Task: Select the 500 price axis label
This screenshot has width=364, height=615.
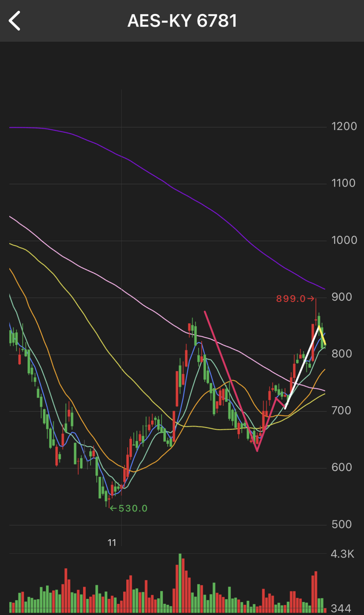Action: tap(341, 524)
